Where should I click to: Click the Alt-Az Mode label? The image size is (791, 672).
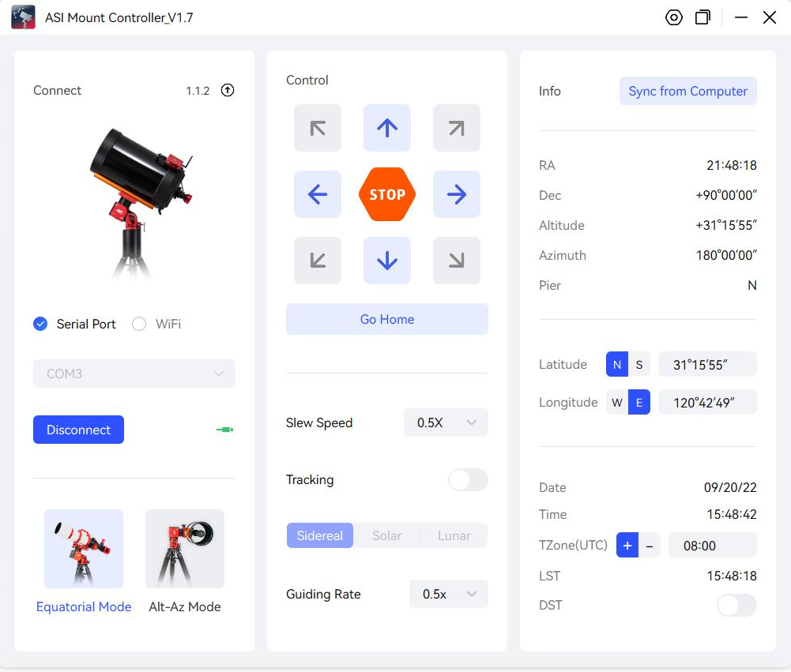click(185, 606)
